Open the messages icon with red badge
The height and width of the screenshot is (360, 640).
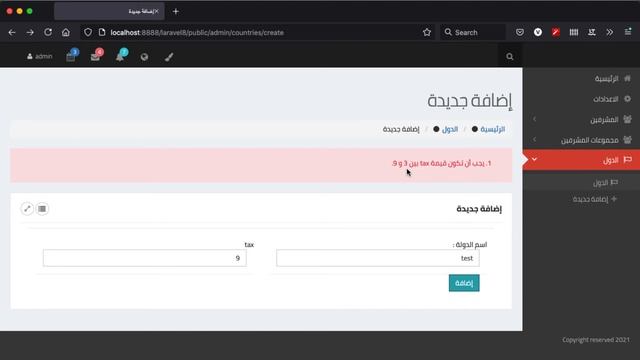[96, 56]
